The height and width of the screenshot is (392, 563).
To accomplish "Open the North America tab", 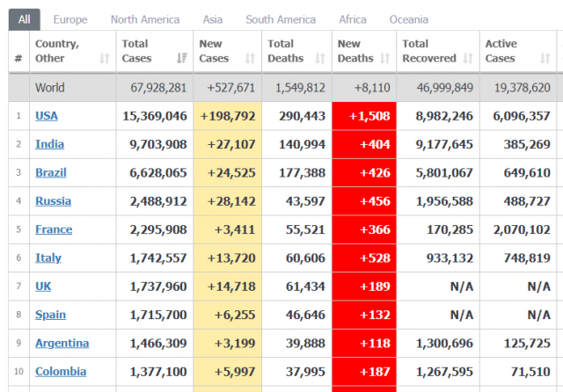I will pyautogui.click(x=145, y=19).
